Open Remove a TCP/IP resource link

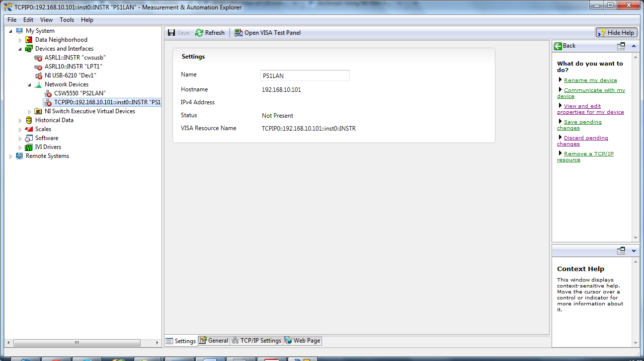pos(585,156)
